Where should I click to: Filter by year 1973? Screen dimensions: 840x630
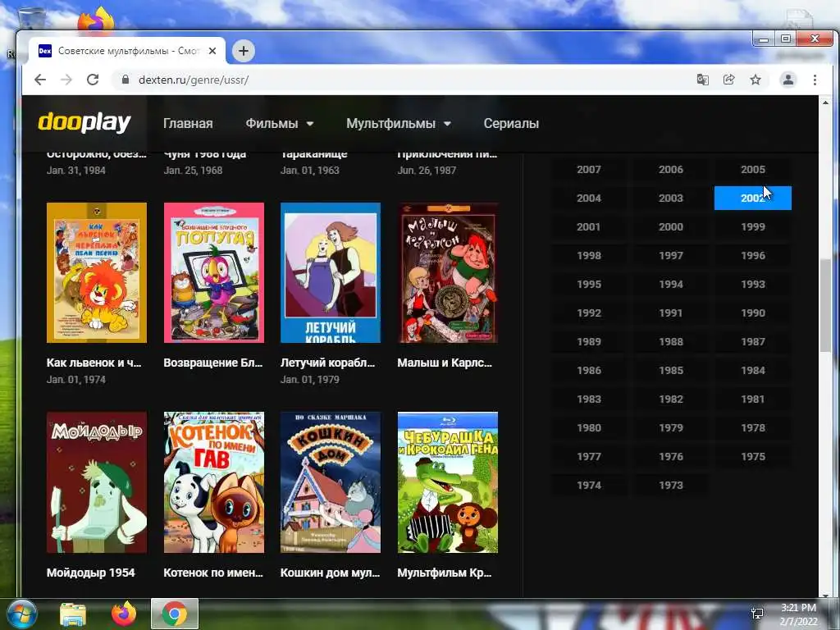pyautogui.click(x=671, y=486)
